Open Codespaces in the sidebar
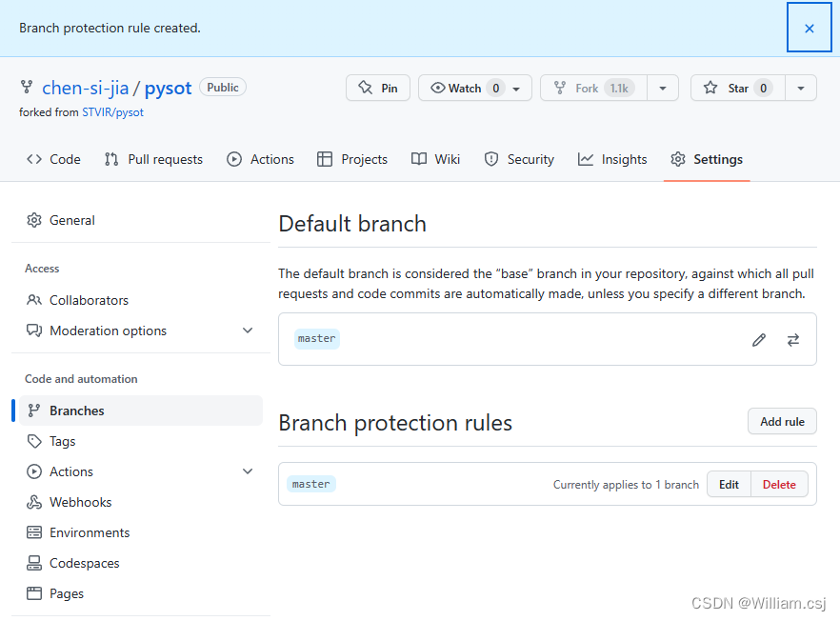The height and width of the screenshot is (621, 840). [x=141, y=563]
